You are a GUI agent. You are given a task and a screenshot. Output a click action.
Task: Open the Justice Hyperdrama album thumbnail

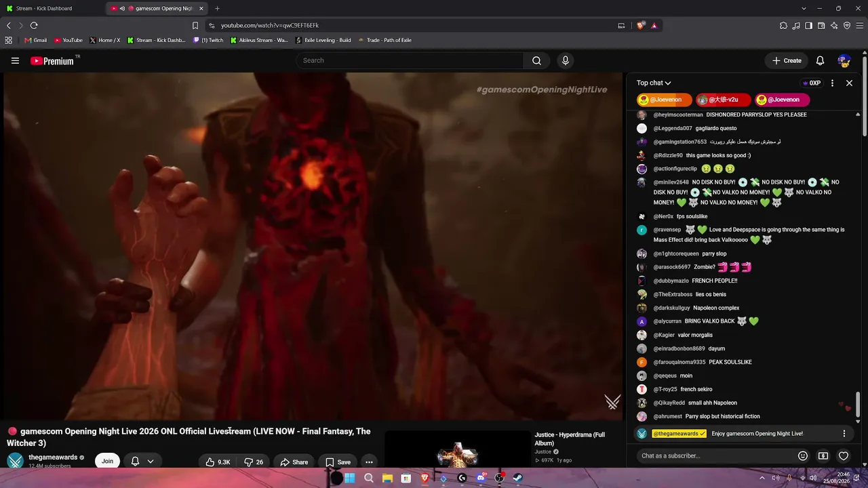pos(458,449)
